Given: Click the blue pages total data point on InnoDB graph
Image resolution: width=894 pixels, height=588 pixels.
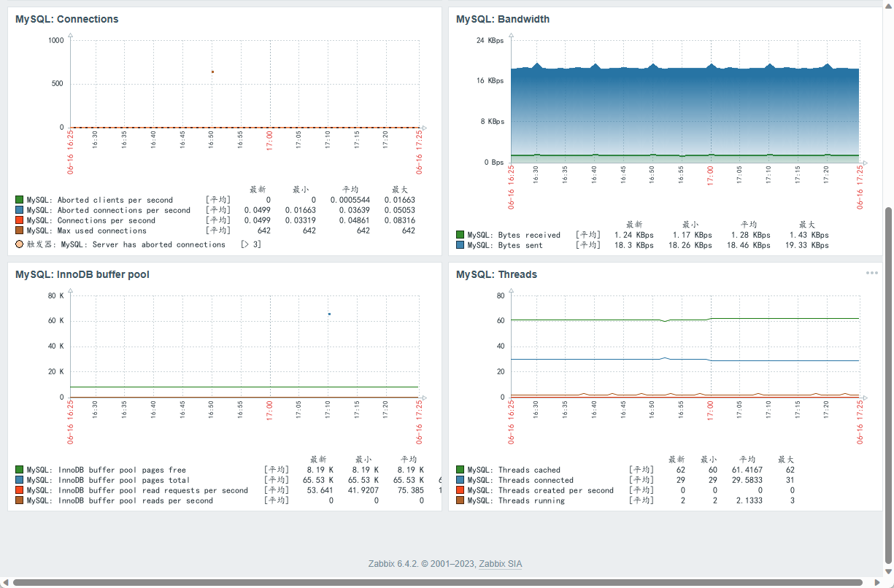Looking at the screenshot, I should pos(329,314).
